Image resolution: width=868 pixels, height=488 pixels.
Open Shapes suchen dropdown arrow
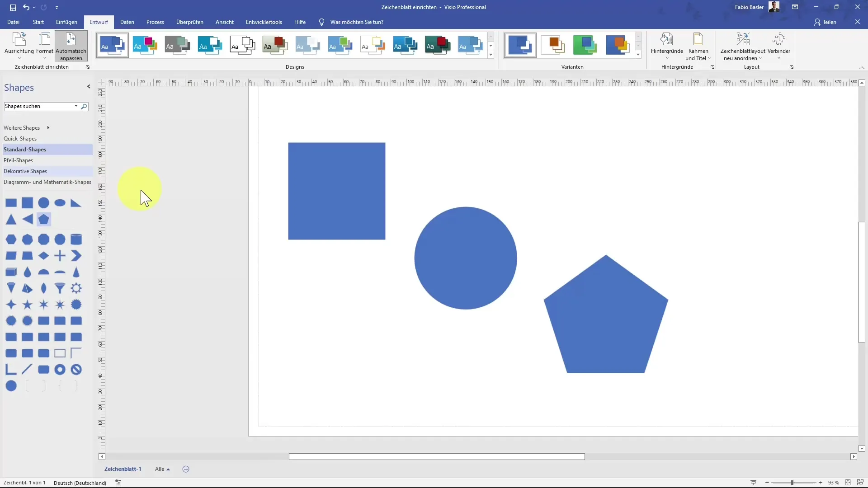76,106
